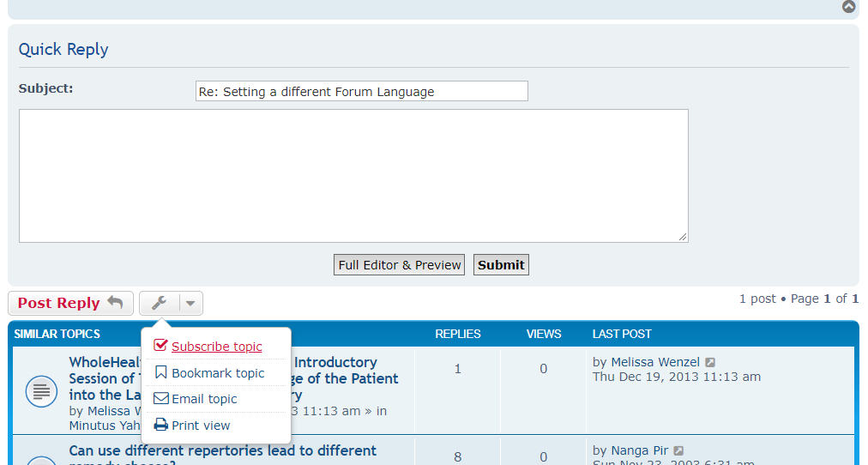Click the Subscribe topic check icon
The width and height of the screenshot is (868, 465).
click(x=160, y=346)
